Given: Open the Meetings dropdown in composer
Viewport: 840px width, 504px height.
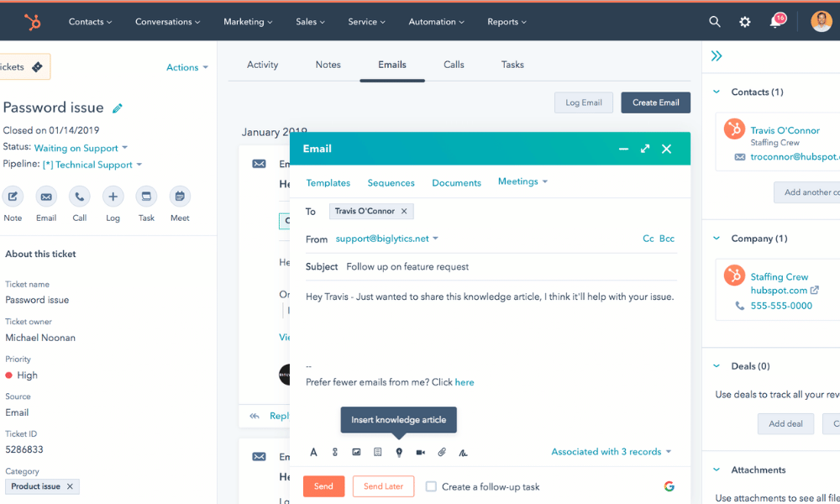Looking at the screenshot, I should point(522,181).
